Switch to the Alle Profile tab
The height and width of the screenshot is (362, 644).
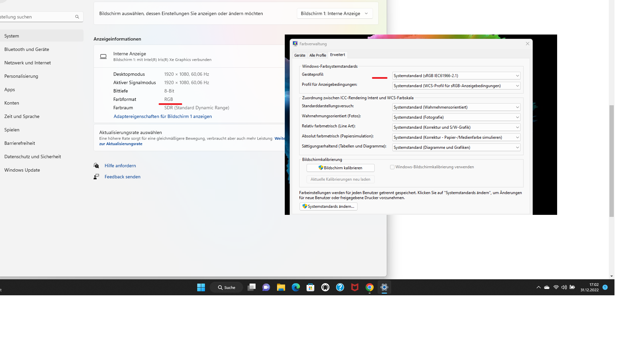317,55
